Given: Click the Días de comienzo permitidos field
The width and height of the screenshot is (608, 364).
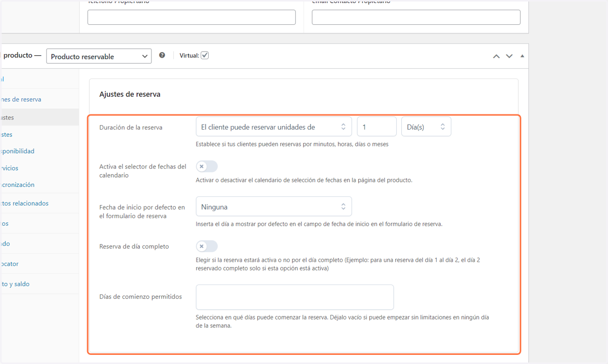Looking at the screenshot, I should coord(295,297).
